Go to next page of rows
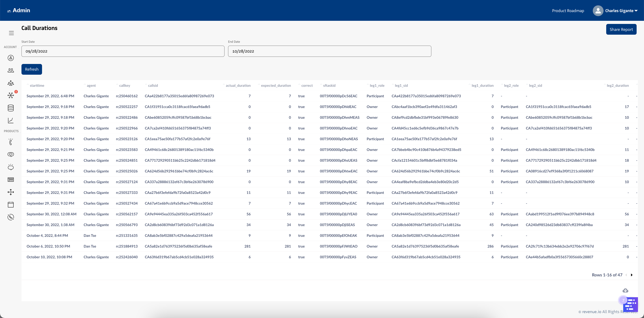This screenshot has width=644, height=318. point(632,275)
